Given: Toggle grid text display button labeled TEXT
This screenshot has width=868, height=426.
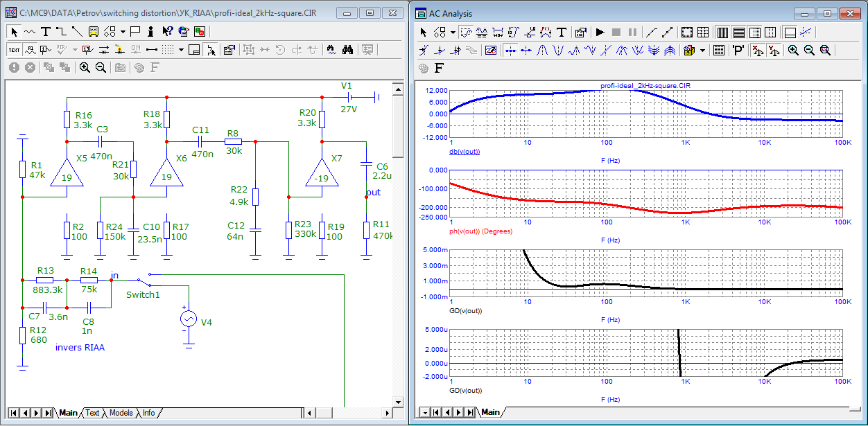Looking at the screenshot, I should pyautogui.click(x=15, y=49).
